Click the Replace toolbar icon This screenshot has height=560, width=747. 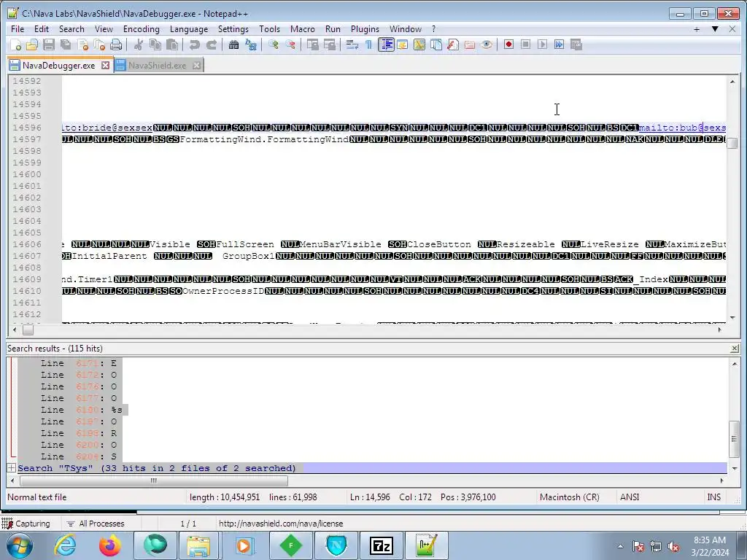click(251, 44)
